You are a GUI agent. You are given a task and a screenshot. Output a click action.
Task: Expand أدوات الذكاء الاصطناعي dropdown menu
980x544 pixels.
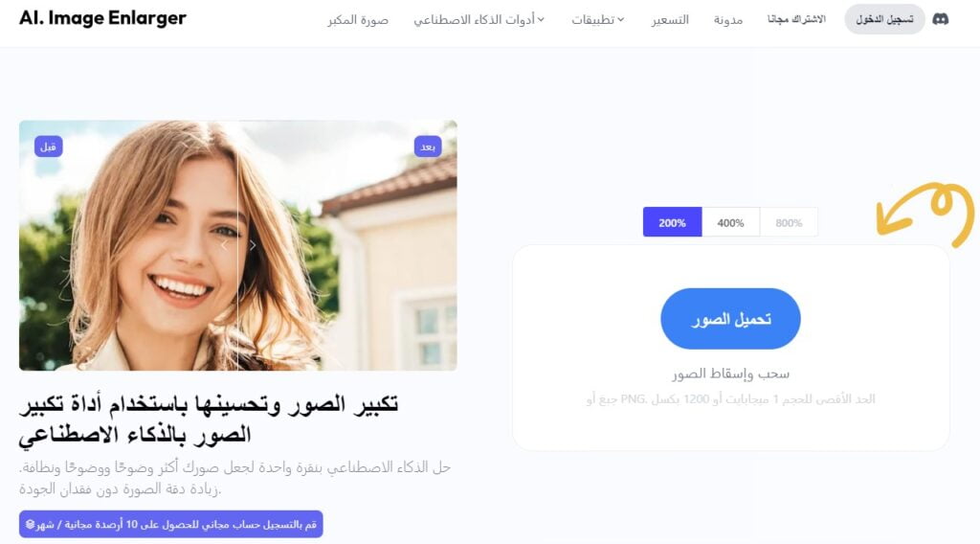479,19
